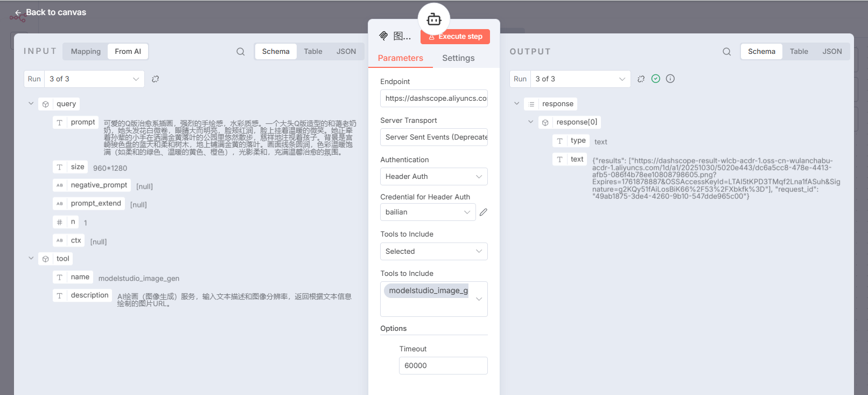
Task: Click the link icon beside input Run selector
Action: click(156, 79)
